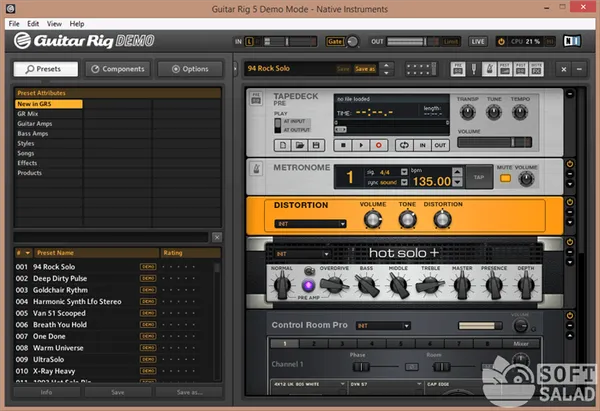This screenshot has width=600, height=411.
Task: Open a file in Tapedeck
Action: [300, 145]
